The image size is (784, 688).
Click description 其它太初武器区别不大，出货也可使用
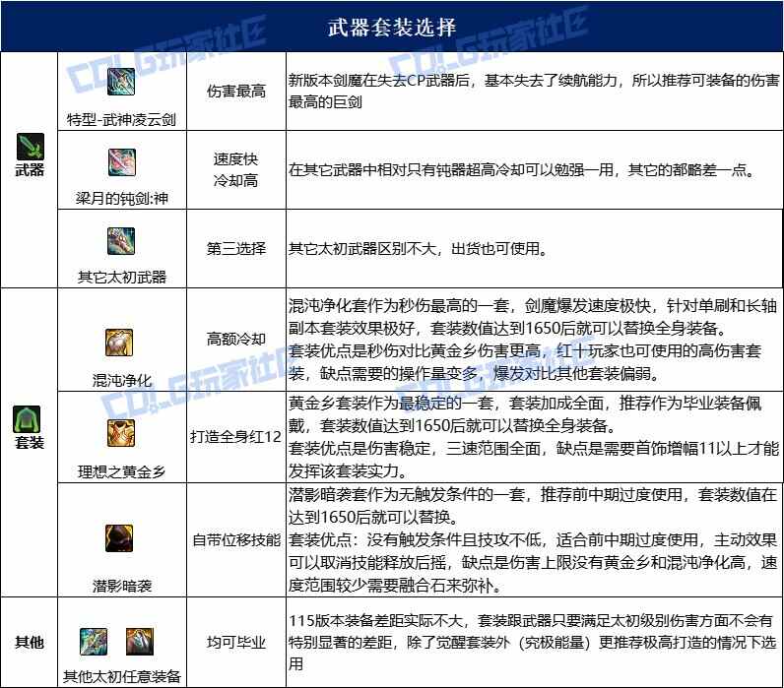tap(418, 248)
